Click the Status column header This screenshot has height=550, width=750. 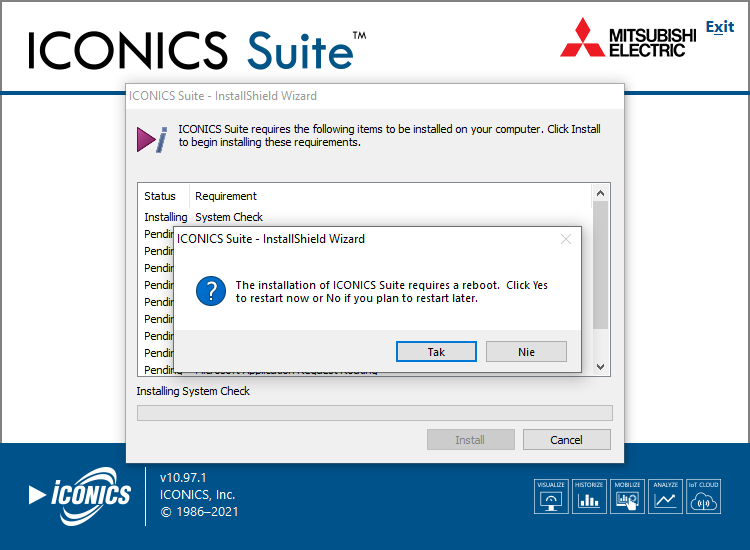click(160, 196)
